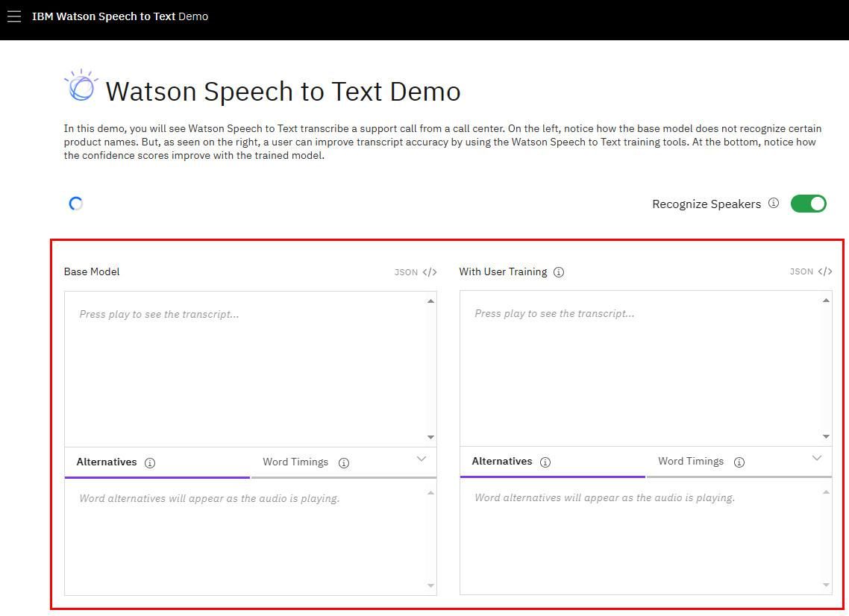Click Base Model word alternatives area
This screenshot has width=849, height=616.
250,538
